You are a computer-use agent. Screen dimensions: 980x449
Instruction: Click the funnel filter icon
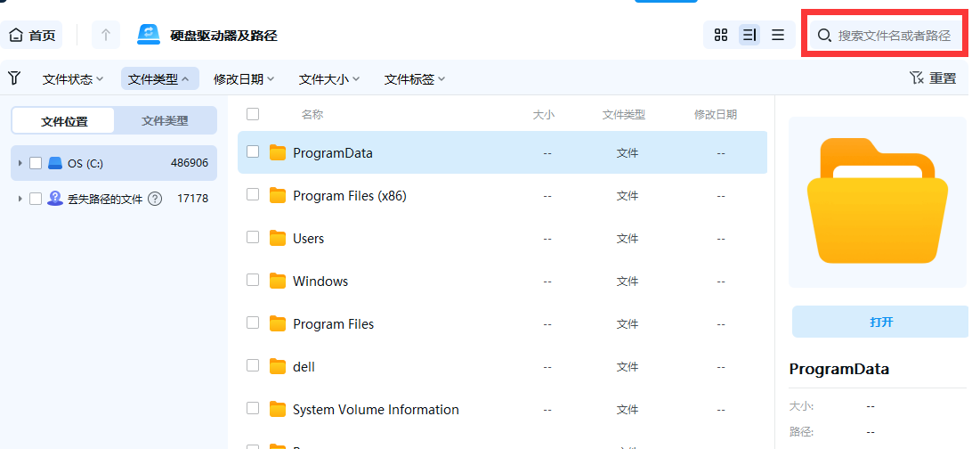[13, 78]
